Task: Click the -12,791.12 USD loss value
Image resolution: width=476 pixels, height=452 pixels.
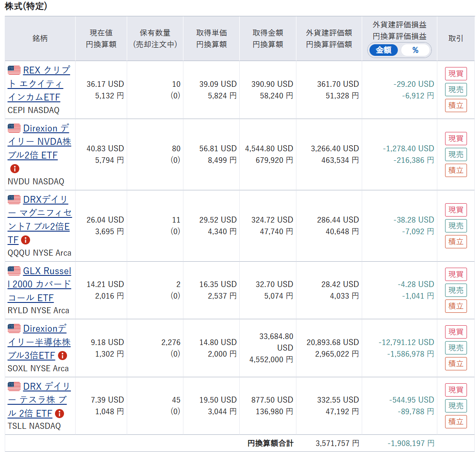Action: click(406, 342)
